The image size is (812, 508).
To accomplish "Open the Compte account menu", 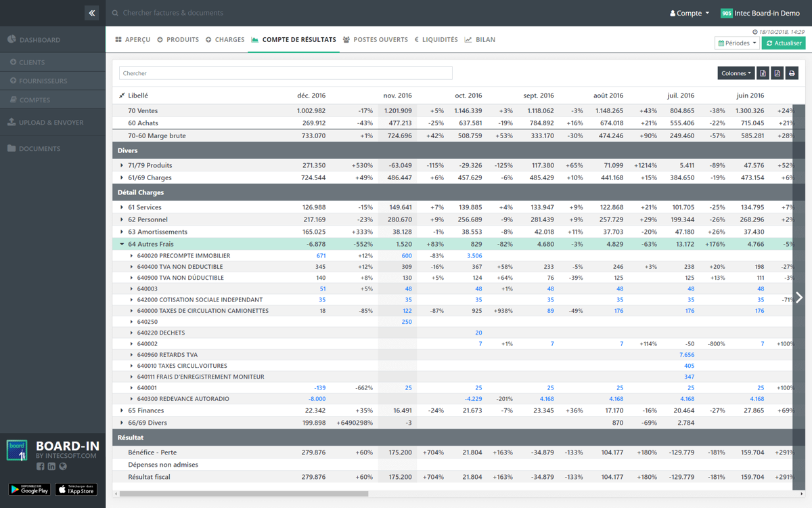I will point(690,13).
